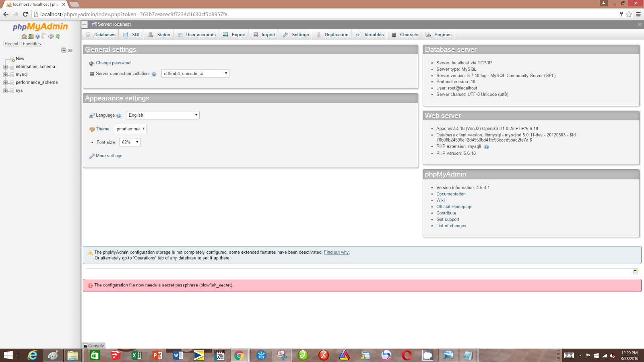Open the User accounts tab
This screenshot has width=644, height=362.
(196, 35)
